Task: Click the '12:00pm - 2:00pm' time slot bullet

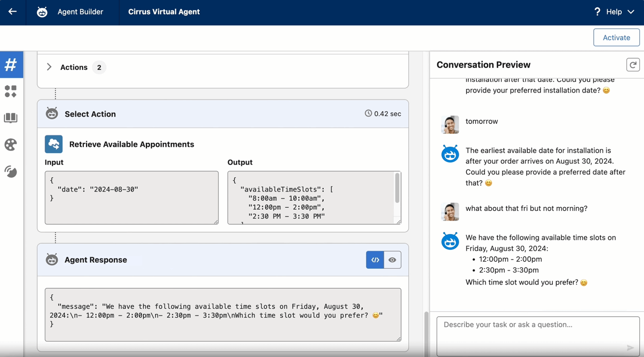Action: pyautogui.click(x=510, y=259)
